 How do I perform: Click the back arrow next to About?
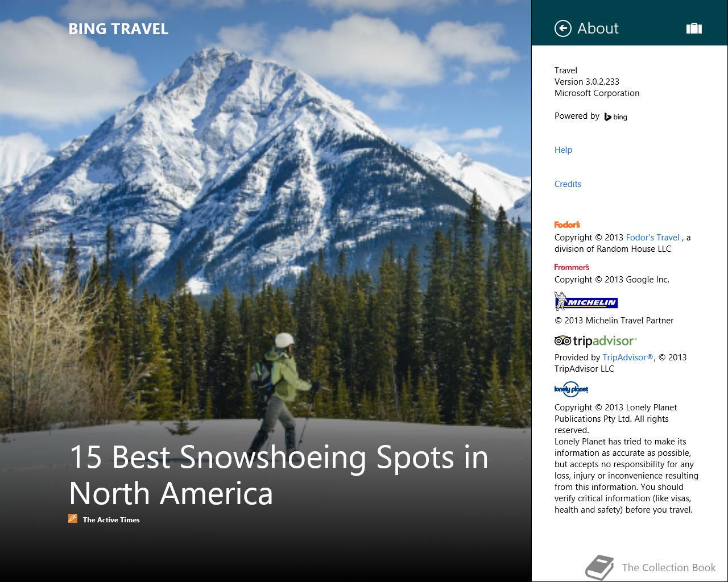click(x=562, y=28)
